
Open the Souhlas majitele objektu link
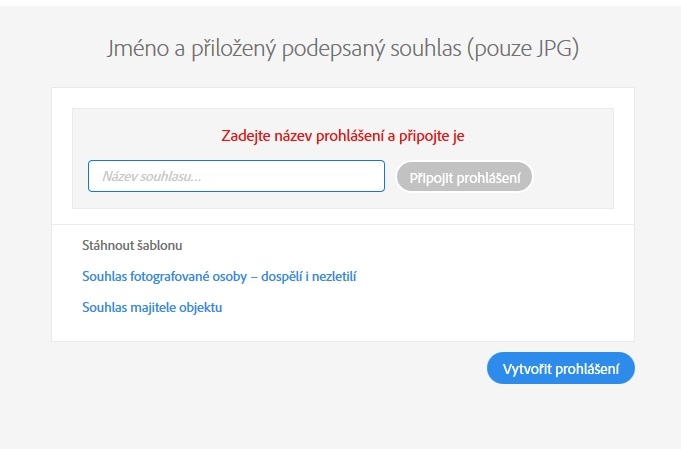(x=152, y=307)
